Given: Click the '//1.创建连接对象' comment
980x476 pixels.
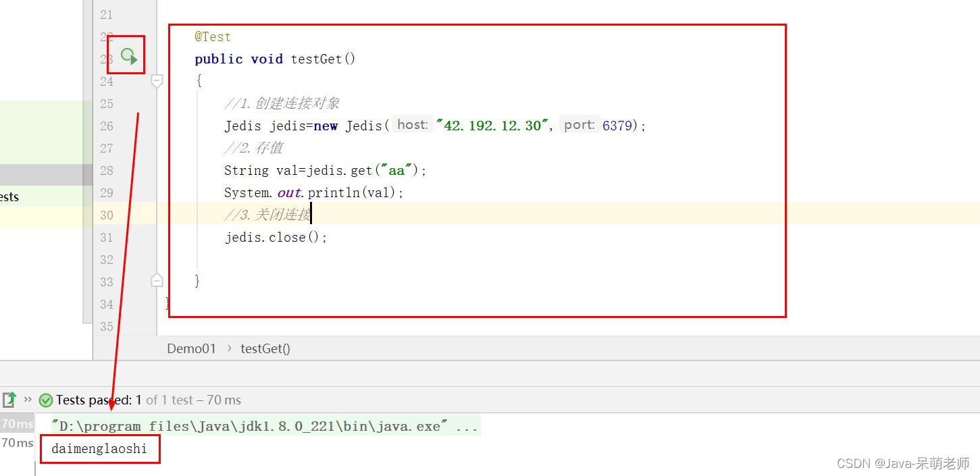Looking at the screenshot, I should (x=282, y=103).
